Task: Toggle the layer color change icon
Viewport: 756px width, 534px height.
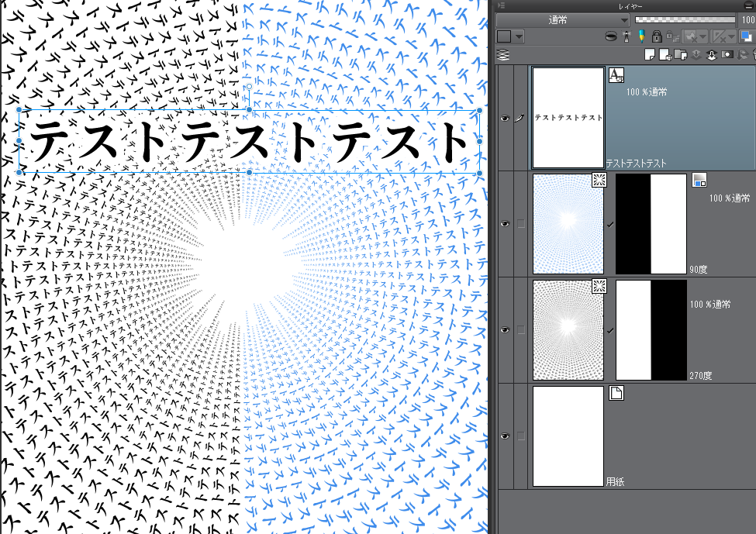Action: pos(745,36)
